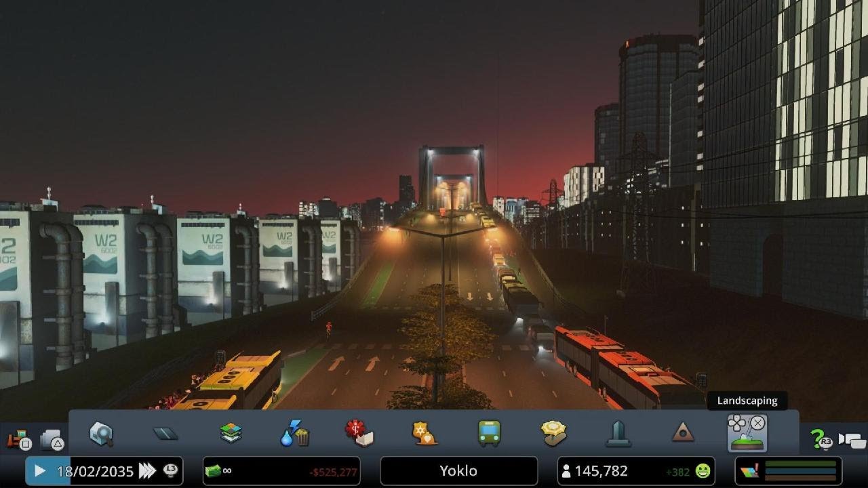This screenshot has width=868, height=488.
Task: Open the zoning demand bars panel
Action: [800, 471]
